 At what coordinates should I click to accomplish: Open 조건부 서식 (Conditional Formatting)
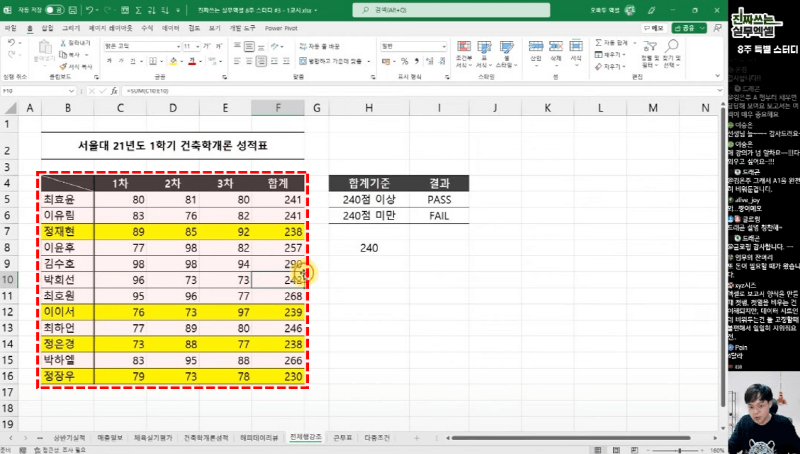tap(463, 54)
